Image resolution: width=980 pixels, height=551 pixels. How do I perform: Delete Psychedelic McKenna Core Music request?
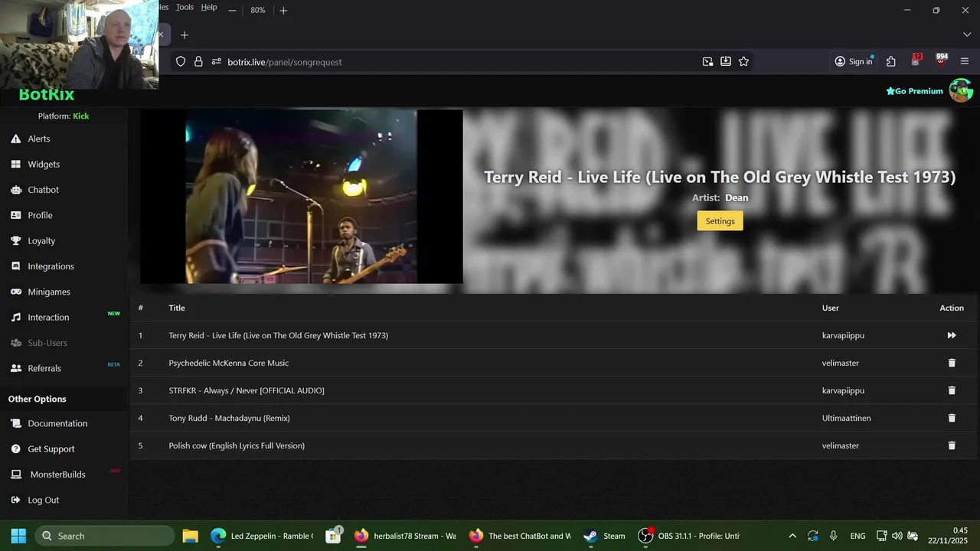point(952,363)
